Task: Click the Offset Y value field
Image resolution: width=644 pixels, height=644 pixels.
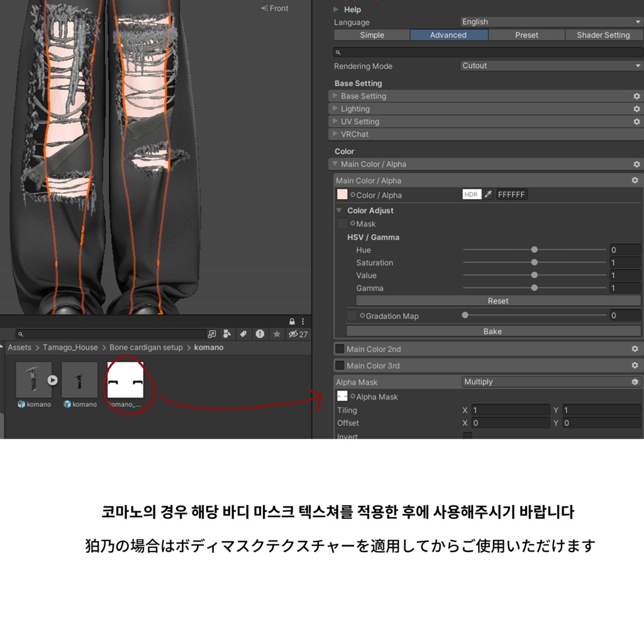Action: point(602,423)
